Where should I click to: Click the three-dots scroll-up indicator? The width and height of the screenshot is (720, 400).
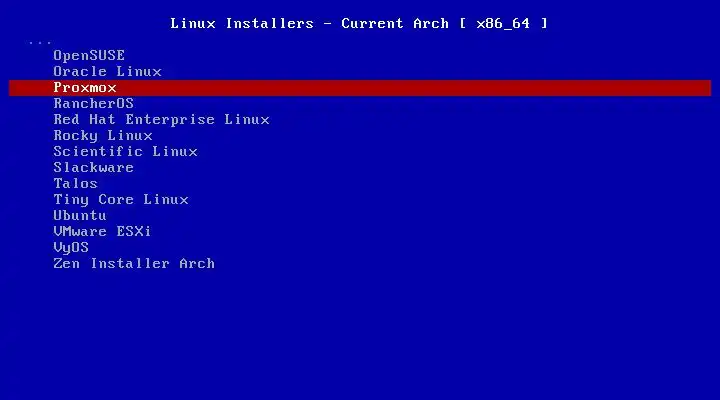click(x=40, y=43)
